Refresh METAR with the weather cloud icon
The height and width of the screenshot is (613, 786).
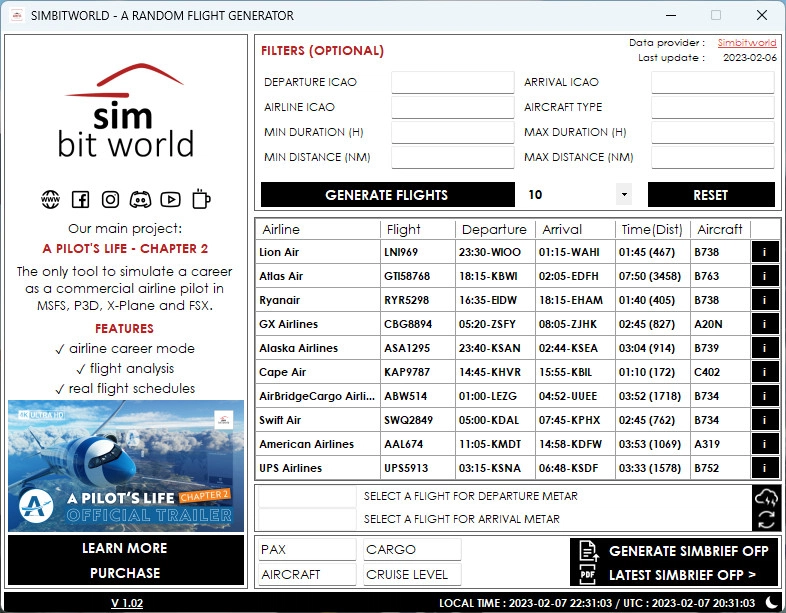point(765,497)
